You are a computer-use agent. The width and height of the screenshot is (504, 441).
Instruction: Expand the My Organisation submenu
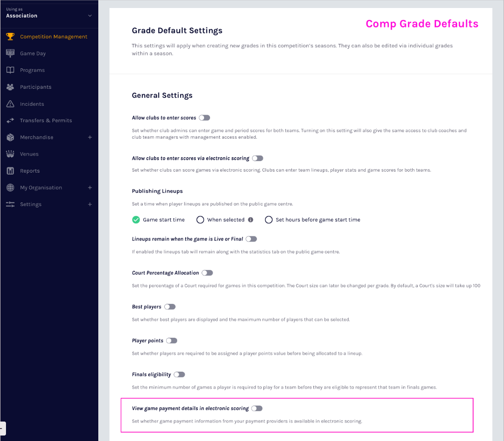coord(90,188)
